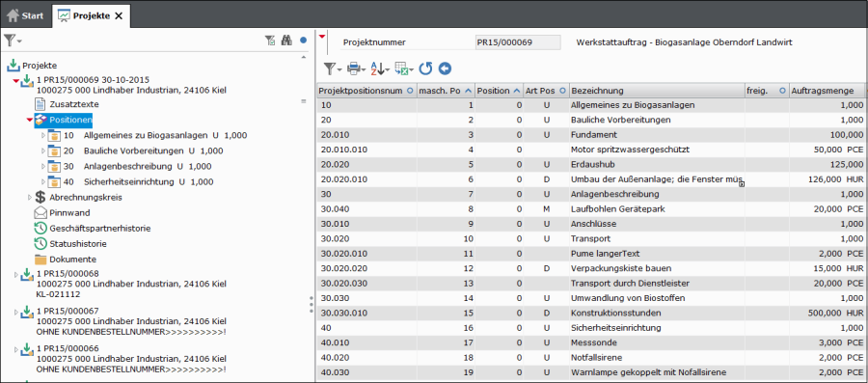Click project PR15/000067 download icon
The width and height of the screenshot is (868, 383).
coord(27,313)
